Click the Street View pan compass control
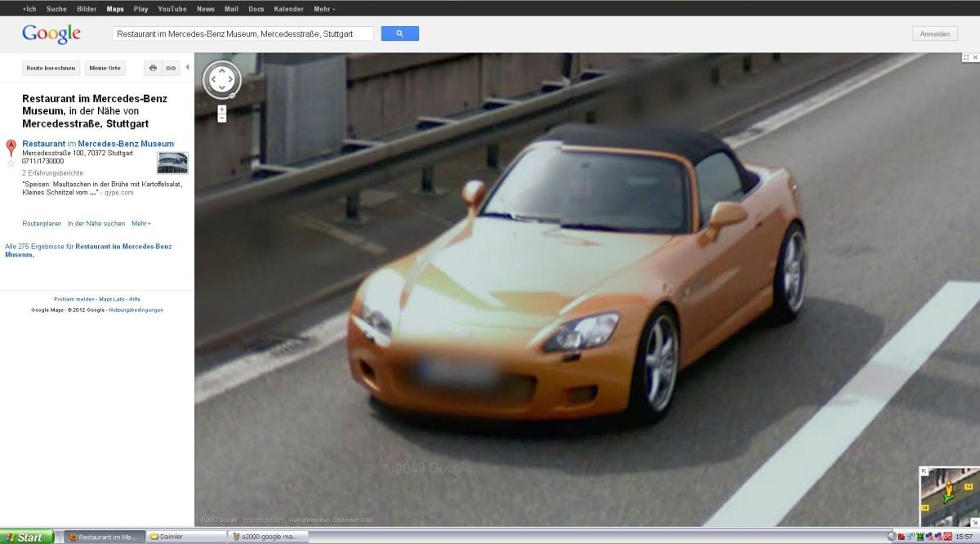The height and width of the screenshot is (544, 980). tap(222, 80)
